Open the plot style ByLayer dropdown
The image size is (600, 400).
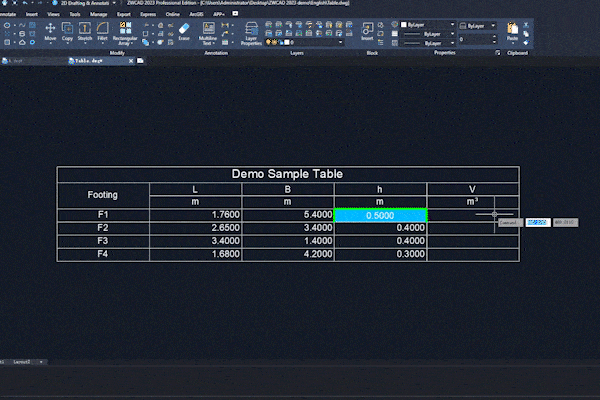[x=493, y=26]
